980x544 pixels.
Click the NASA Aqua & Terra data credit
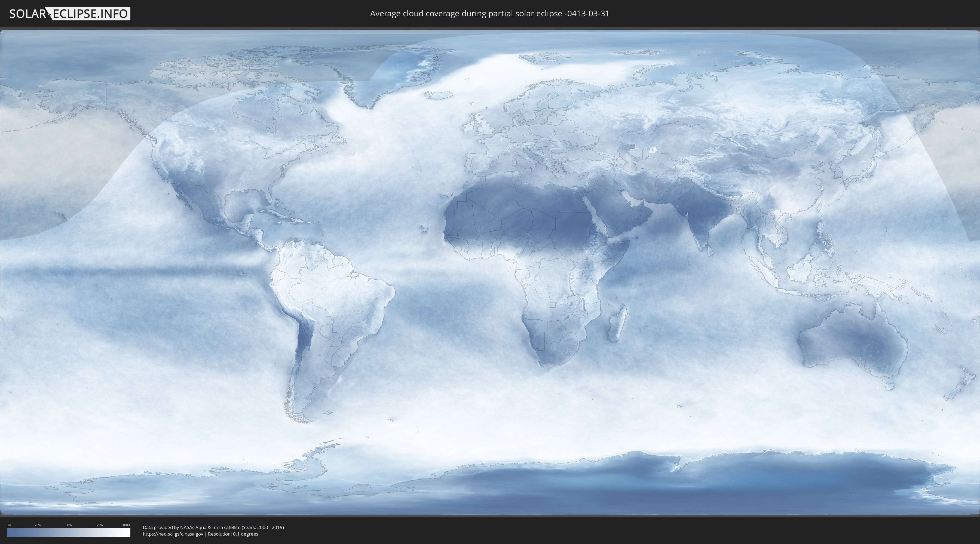pos(213,527)
